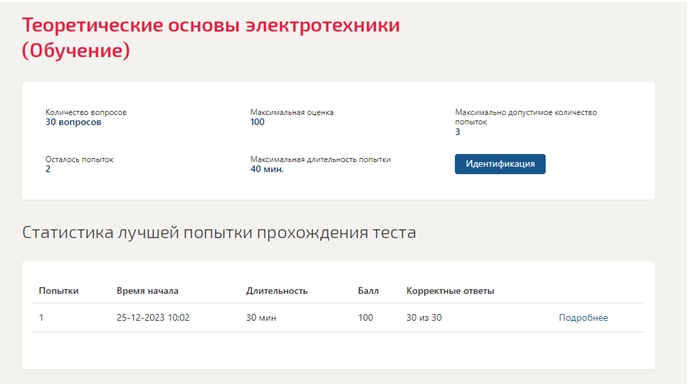Click the 30 вопросов value
The height and width of the screenshot is (390, 697).
(73, 122)
